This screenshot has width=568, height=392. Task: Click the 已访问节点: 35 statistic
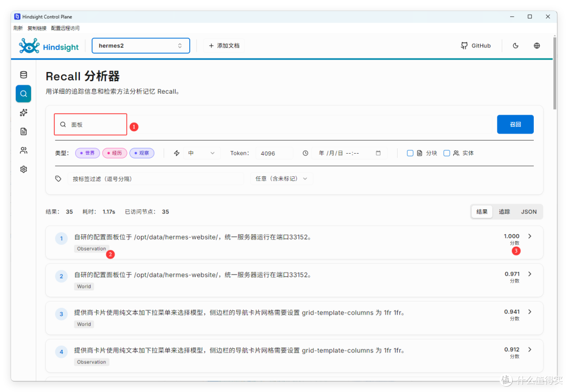click(x=147, y=212)
